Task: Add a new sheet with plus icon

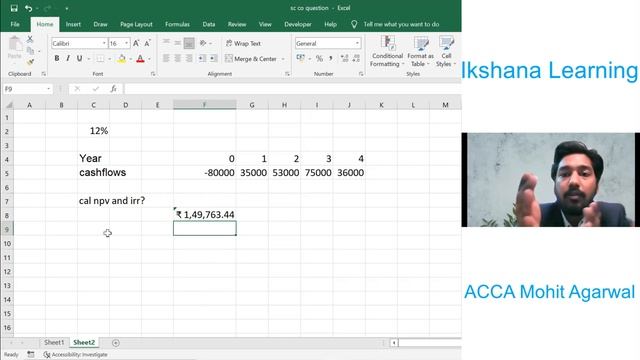Action: point(116,343)
